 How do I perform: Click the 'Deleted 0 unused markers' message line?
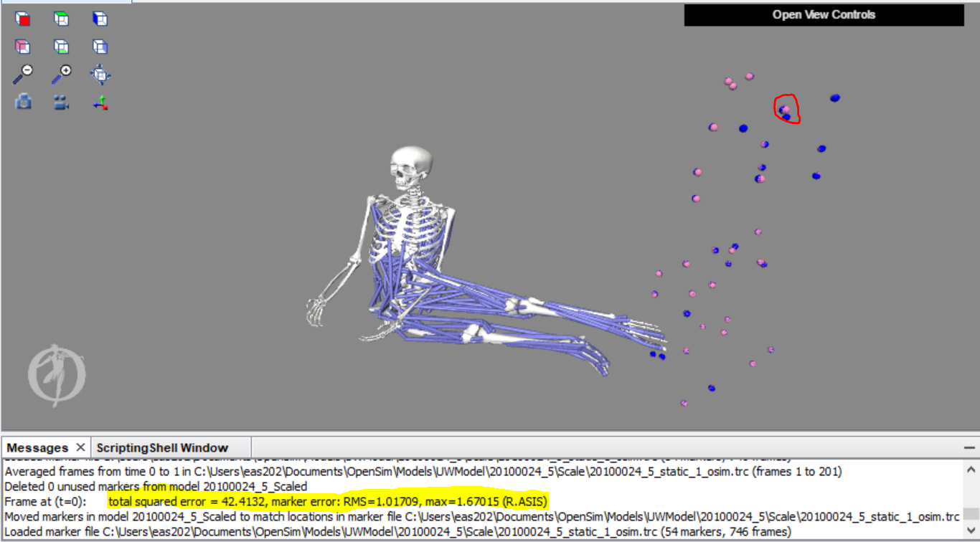tap(156, 487)
